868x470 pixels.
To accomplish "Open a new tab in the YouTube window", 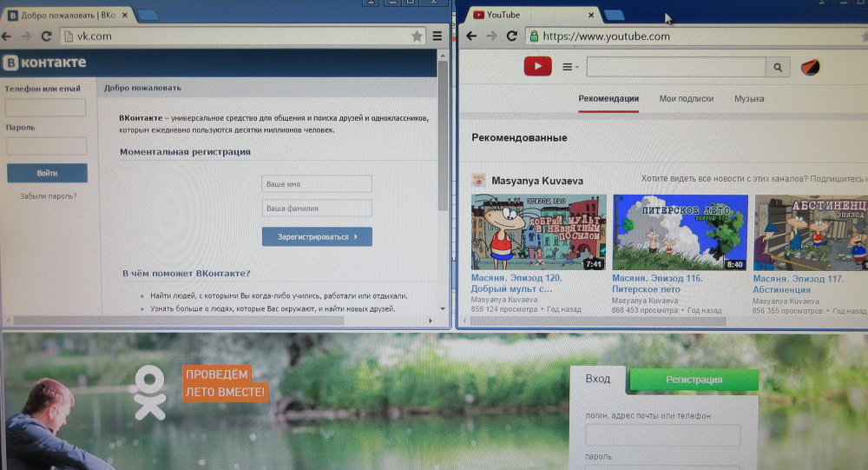I will pos(614,16).
